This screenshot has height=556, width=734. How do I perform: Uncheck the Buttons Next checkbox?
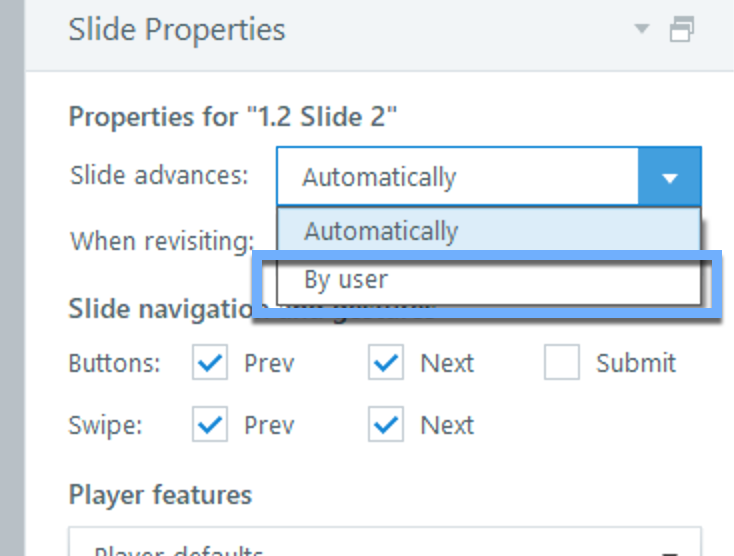pyautogui.click(x=386, y=363)
